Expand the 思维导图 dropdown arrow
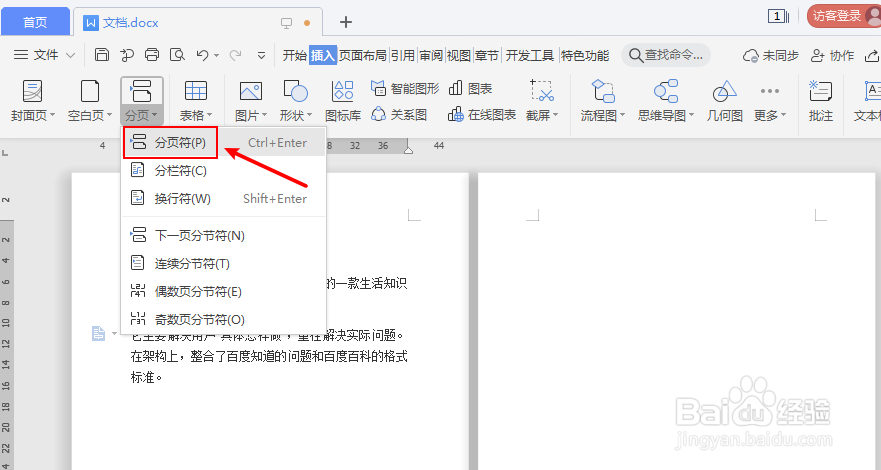 pos(691,115)
